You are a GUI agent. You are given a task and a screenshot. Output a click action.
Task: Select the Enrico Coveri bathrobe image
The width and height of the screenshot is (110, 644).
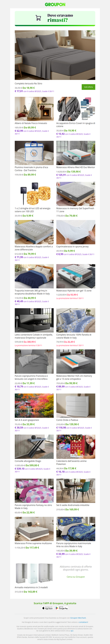click(76, 109)
